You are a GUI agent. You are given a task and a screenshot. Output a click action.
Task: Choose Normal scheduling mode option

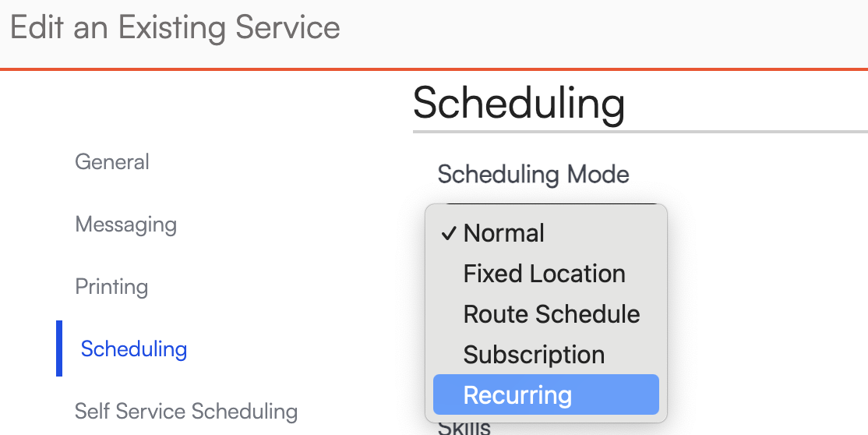pos(504,233)
